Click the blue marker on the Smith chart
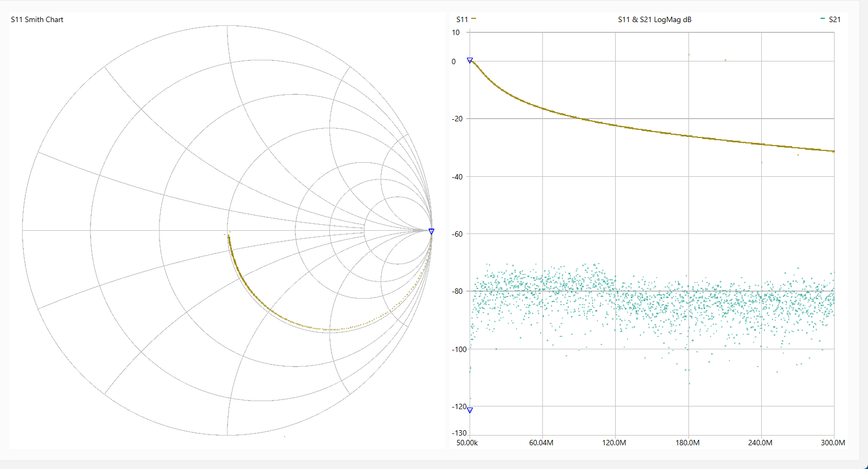Screen dimensions: 868x469 [x=431, y=231]
